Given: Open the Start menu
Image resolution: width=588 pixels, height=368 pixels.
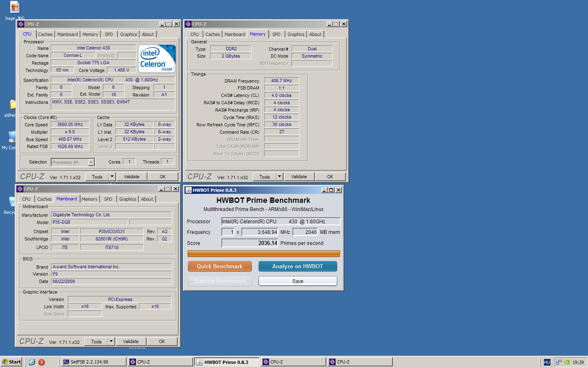Looking at the screenshot, I should [11, 362].
